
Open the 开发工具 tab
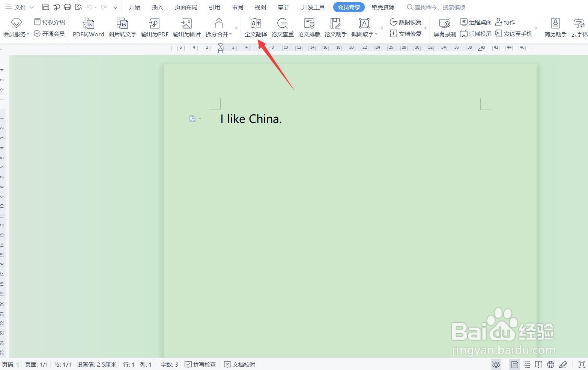(x=313, y=7)
